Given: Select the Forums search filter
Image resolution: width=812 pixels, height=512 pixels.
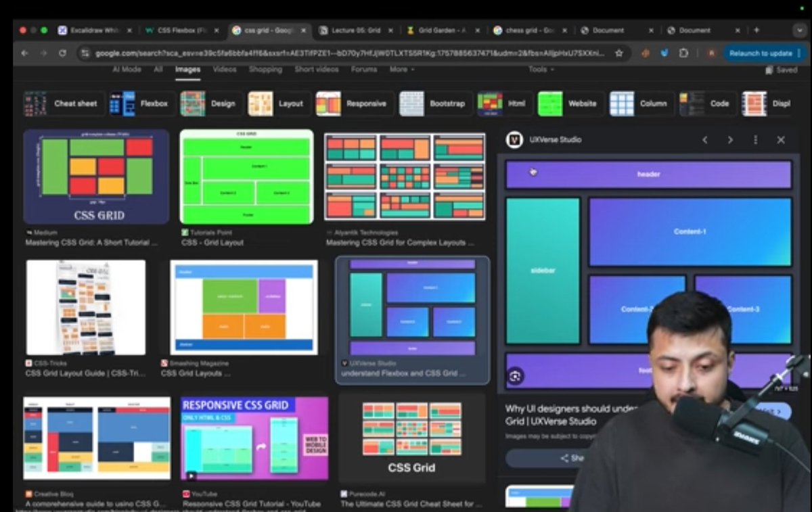Looking at the screenshot, I should 364,70.
